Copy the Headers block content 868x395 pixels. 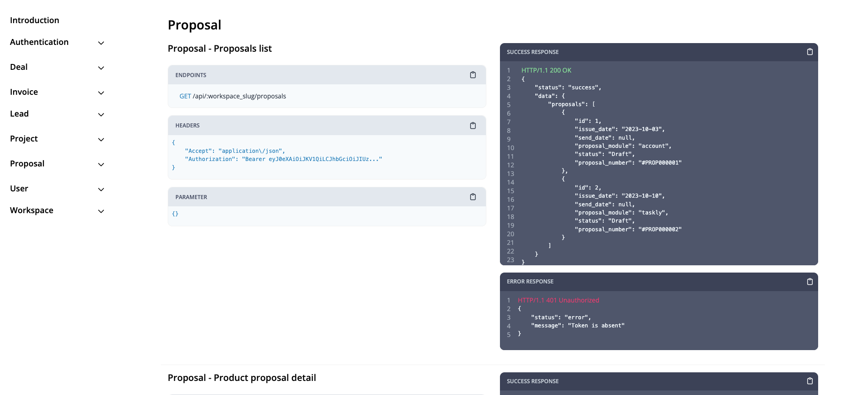pyautogui.click(x=473, y=126)
